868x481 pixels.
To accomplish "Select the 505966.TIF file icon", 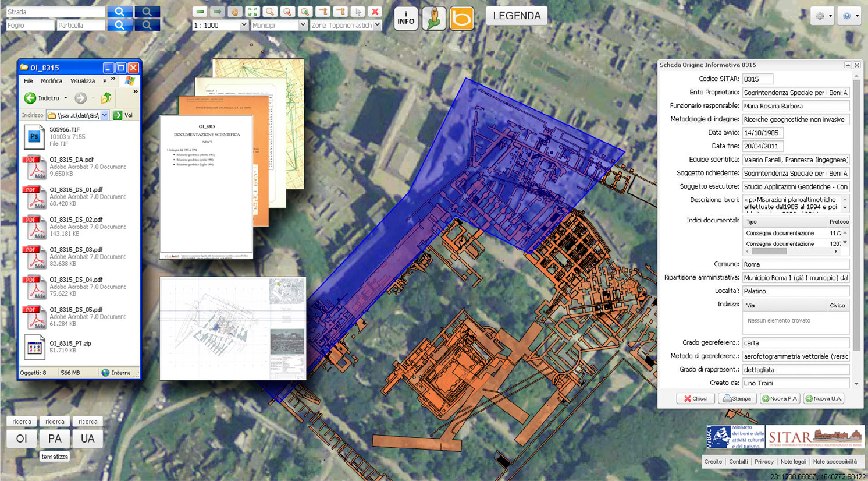I will (x=34, y=137).
